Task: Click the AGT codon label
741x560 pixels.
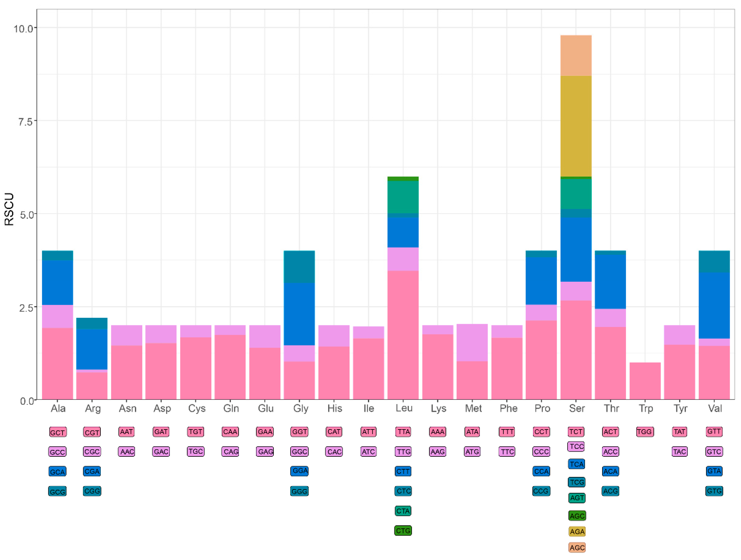Action: click(577, 498)
